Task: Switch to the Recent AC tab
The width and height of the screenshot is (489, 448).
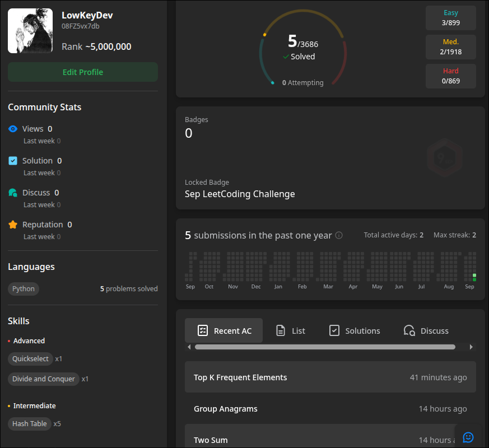Action: coord(223,330)
